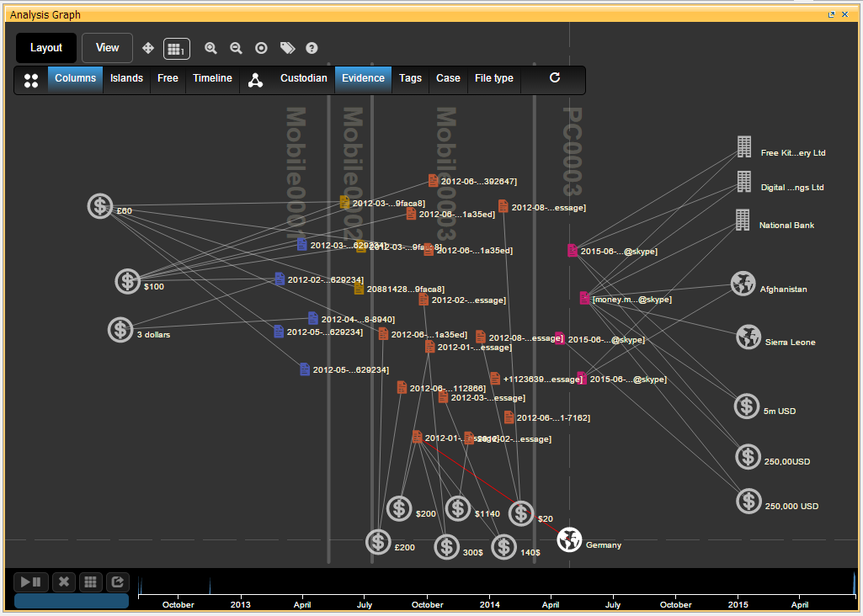Image resolution: width=863 pixels, height=616 pixels.
Task: Click the timeline grid button
Action: pos(91,581)
